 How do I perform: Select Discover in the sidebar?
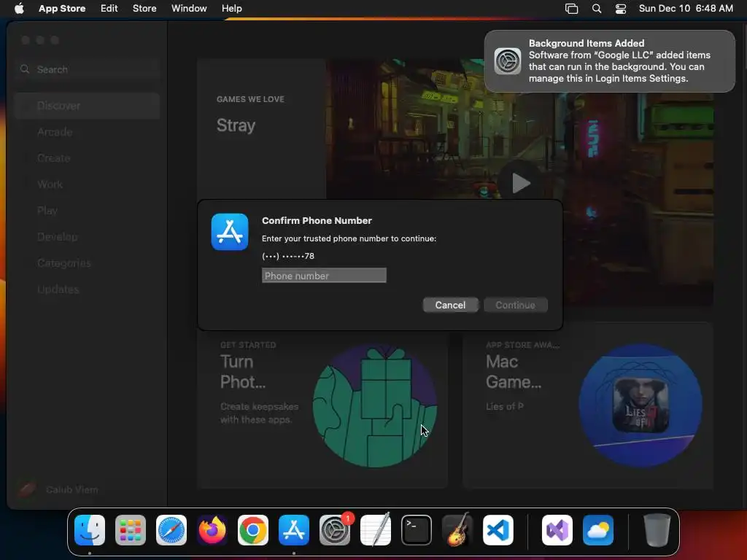88,106
